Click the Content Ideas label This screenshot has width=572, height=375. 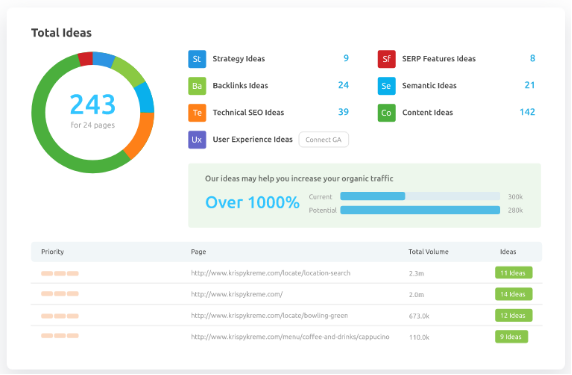(x=428, y=112)
